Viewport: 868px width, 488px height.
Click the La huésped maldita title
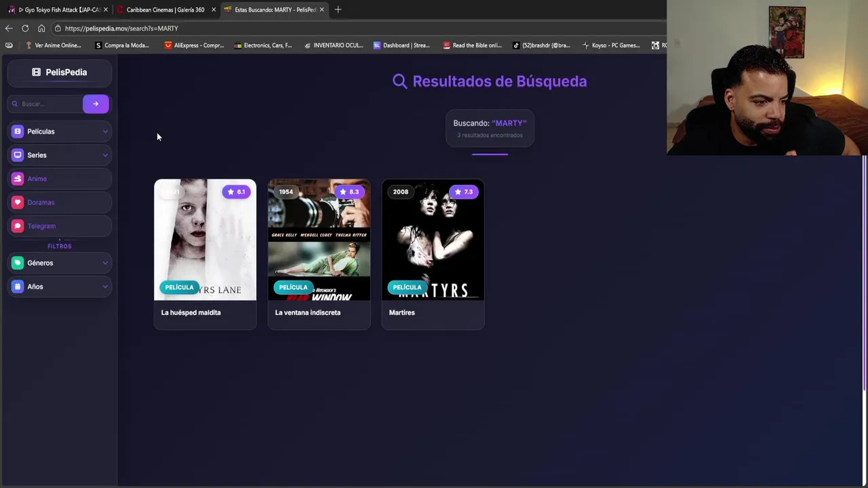pyautogui.click(x=191, y=312)
